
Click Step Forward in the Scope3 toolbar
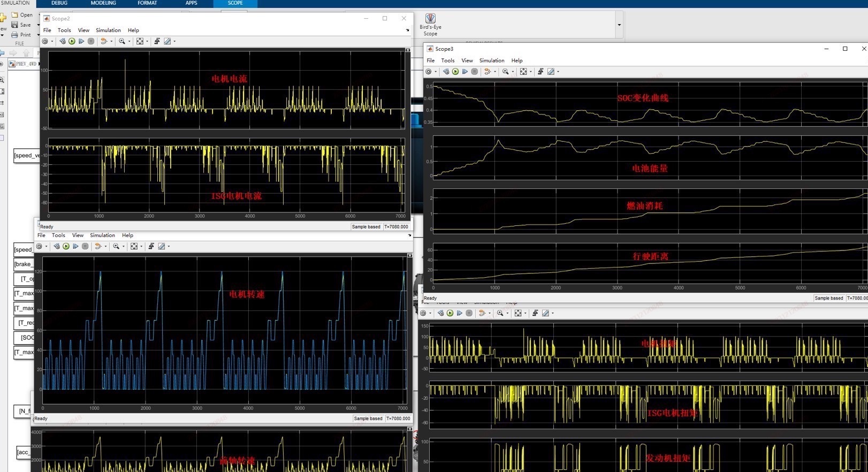(x=465, y=72)
